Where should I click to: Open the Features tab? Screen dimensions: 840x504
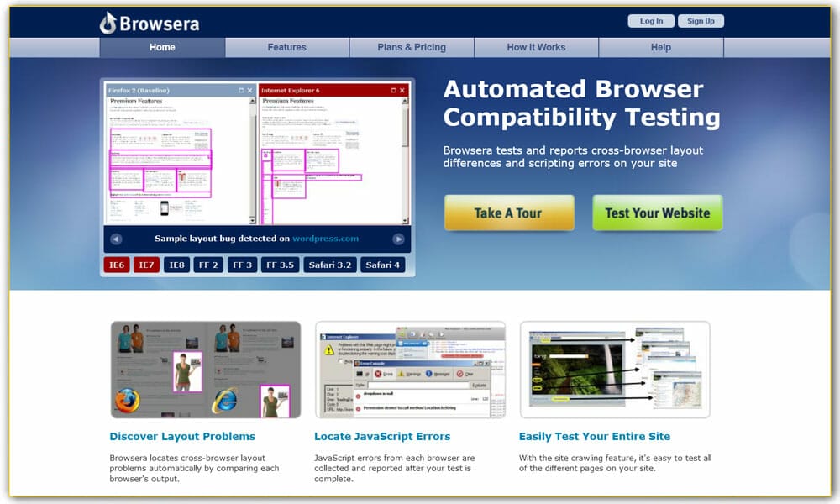coord(286,48)
